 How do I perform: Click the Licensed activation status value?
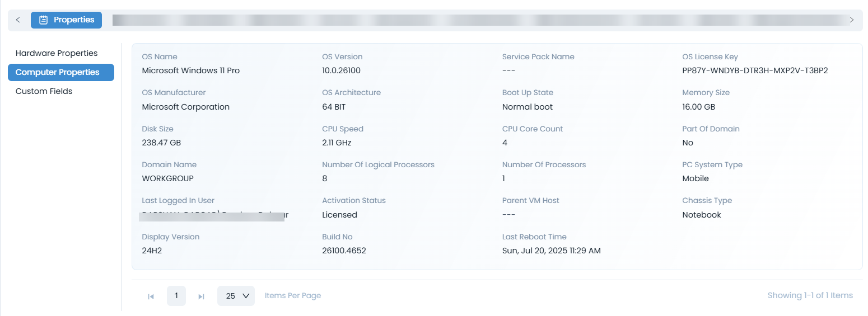339,215
